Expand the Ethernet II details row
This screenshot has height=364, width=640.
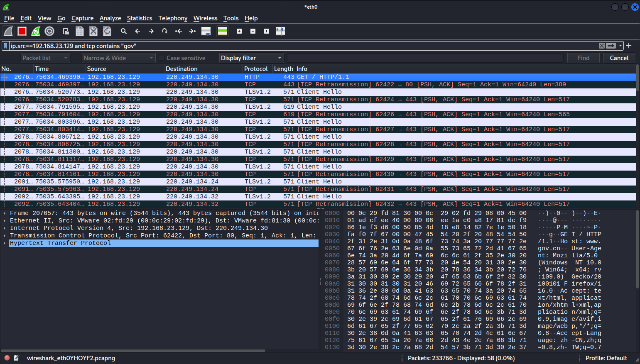(x=5, y=221)
